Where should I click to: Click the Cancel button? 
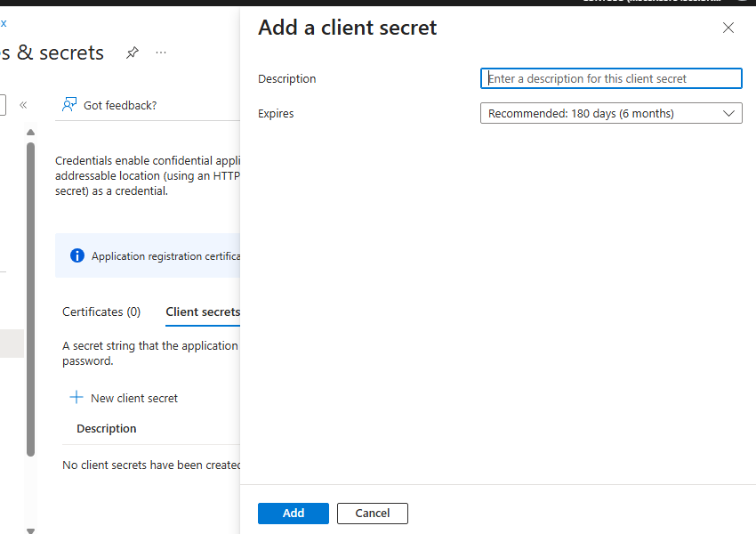[372, 513]
